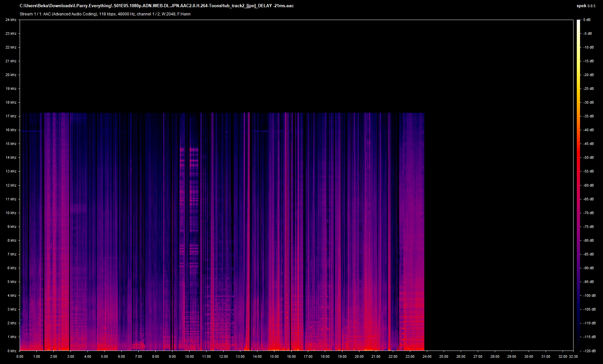Click the 0:00 start time marker
This screenshot has height=364, width=603.
click(x=20, y=356)
